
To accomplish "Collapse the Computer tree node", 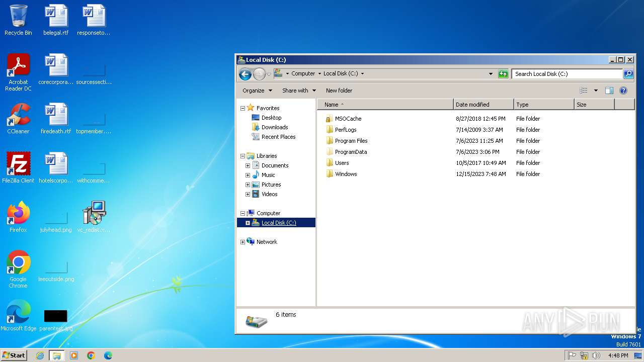I will [x=243, y=213].
